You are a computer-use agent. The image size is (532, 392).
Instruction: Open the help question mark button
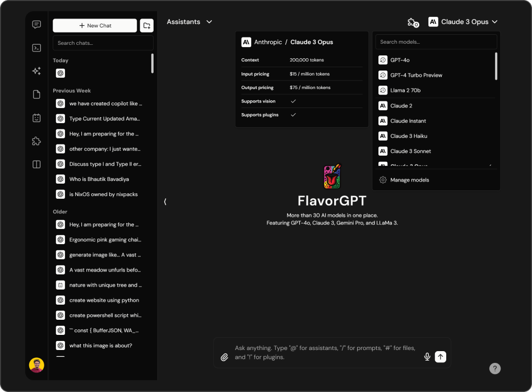494,368
